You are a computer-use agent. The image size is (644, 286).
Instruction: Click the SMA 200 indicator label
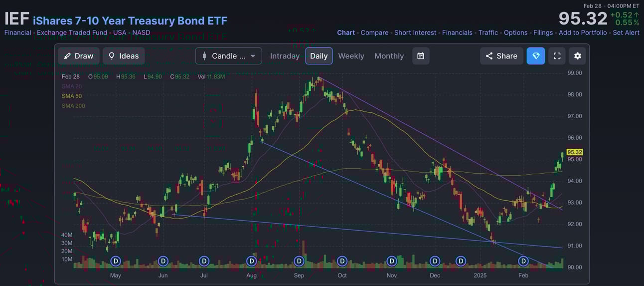point(73,106)
